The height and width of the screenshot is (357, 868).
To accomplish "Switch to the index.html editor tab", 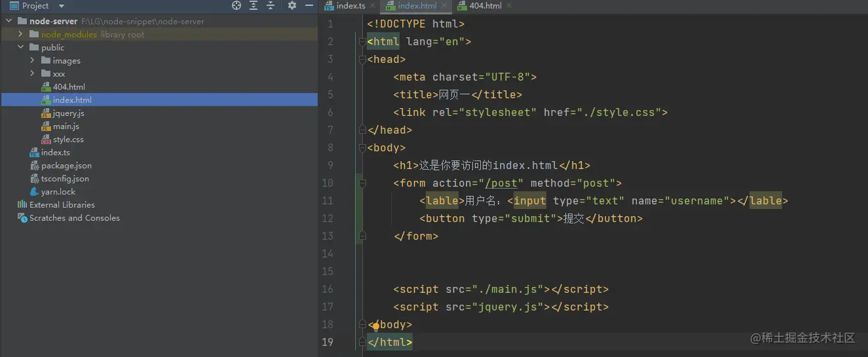I will coord(417,6).
